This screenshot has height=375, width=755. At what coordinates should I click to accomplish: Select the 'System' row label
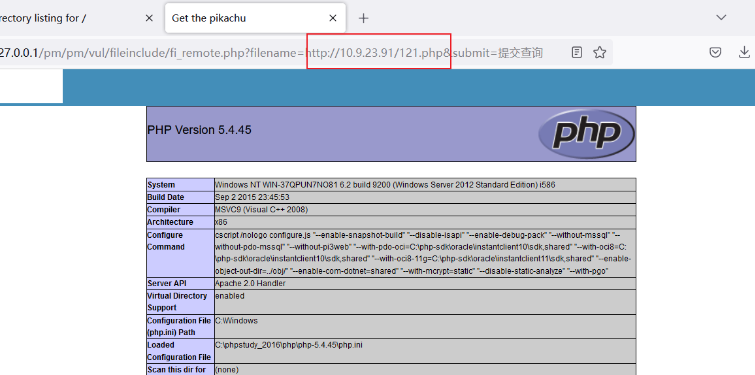[161, 185]
